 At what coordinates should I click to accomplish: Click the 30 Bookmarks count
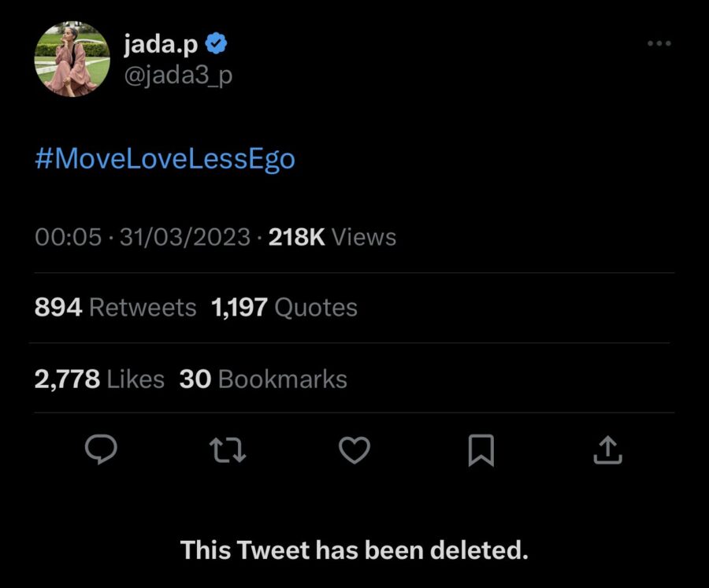tap(264, 379)
